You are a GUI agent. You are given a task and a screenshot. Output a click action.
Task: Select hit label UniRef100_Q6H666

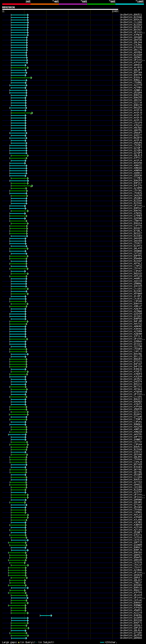tap(131, 638)
